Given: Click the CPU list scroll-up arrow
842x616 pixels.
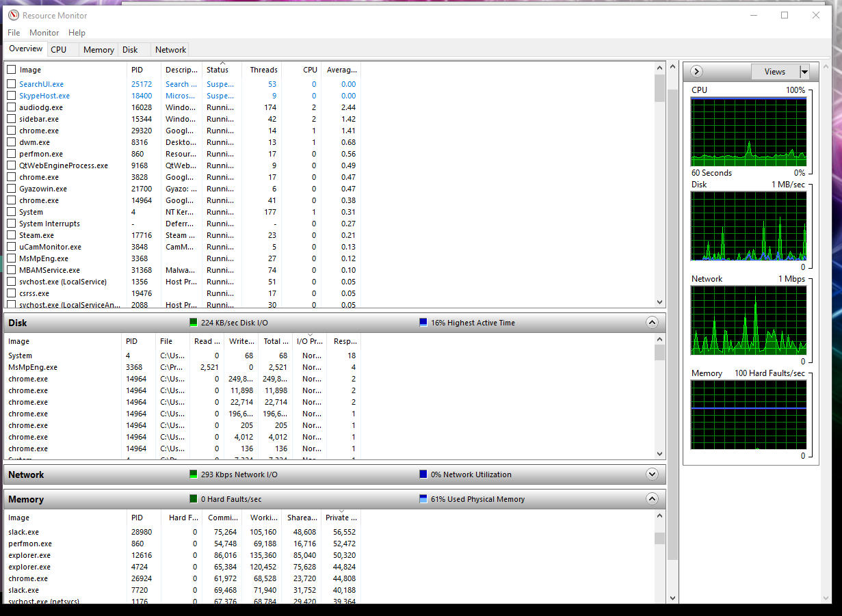Looking at the screenshot, I should click(660, 68).
